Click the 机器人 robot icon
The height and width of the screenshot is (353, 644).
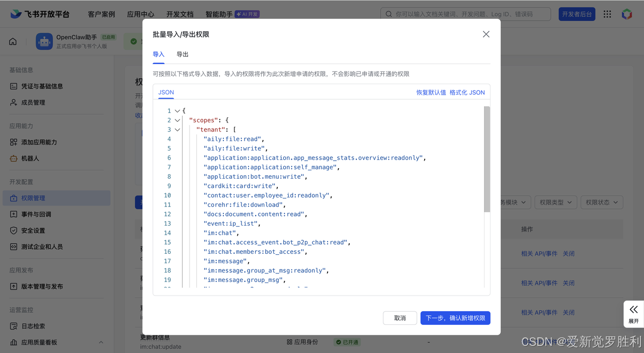point(14,158)
